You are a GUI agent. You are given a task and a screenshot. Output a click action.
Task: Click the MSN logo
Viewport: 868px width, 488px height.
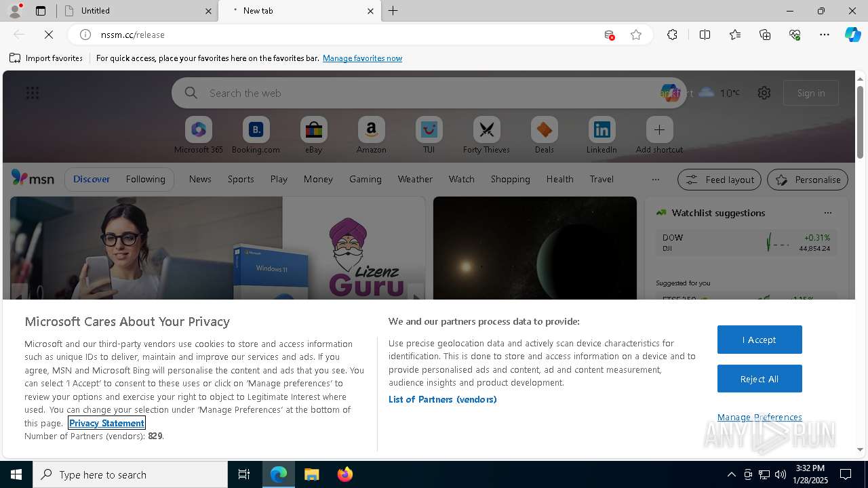[x=33, y=178]
